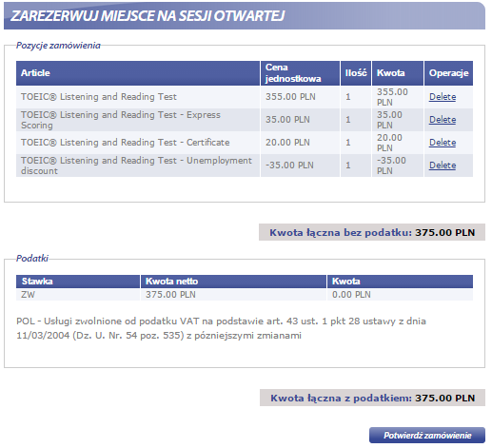492x448 pixels.
Task: Select the -35.00 PLN unit price cell
Action: click(300, 166)
